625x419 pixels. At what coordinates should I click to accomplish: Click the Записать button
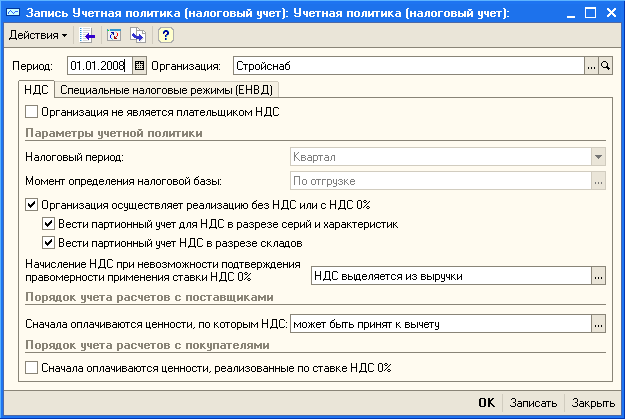pos(533,403)
